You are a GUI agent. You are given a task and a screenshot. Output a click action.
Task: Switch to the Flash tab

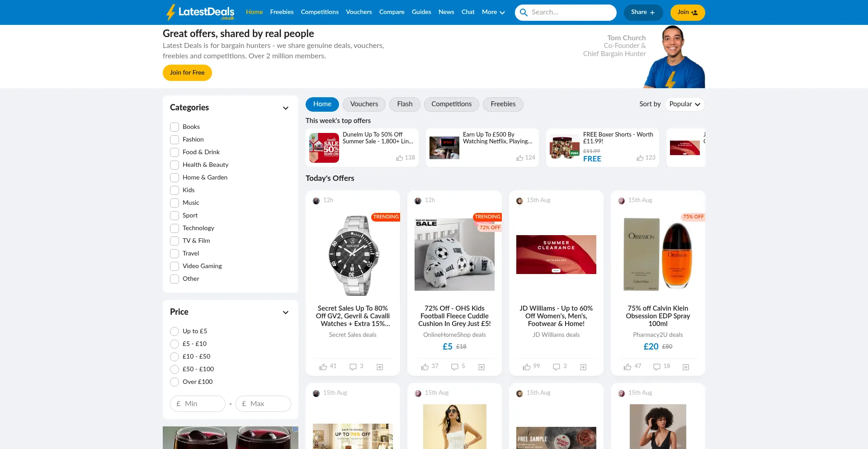(x=405, y=104)
